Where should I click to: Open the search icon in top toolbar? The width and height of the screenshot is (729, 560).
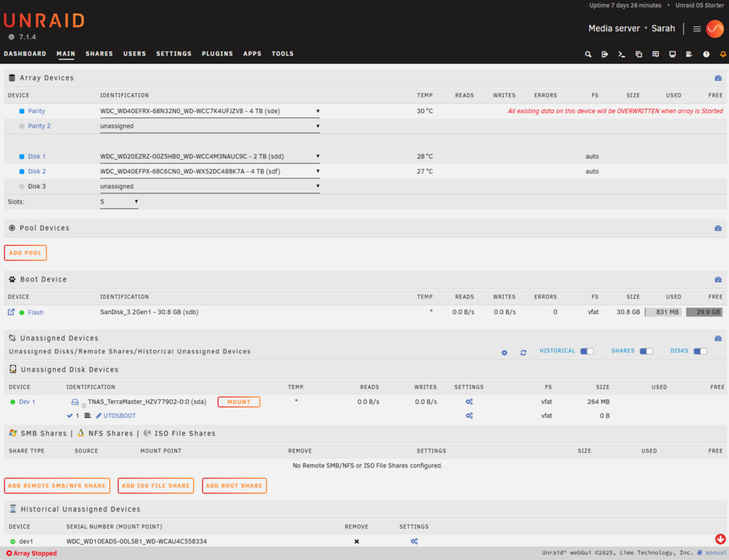click(588, 55)
